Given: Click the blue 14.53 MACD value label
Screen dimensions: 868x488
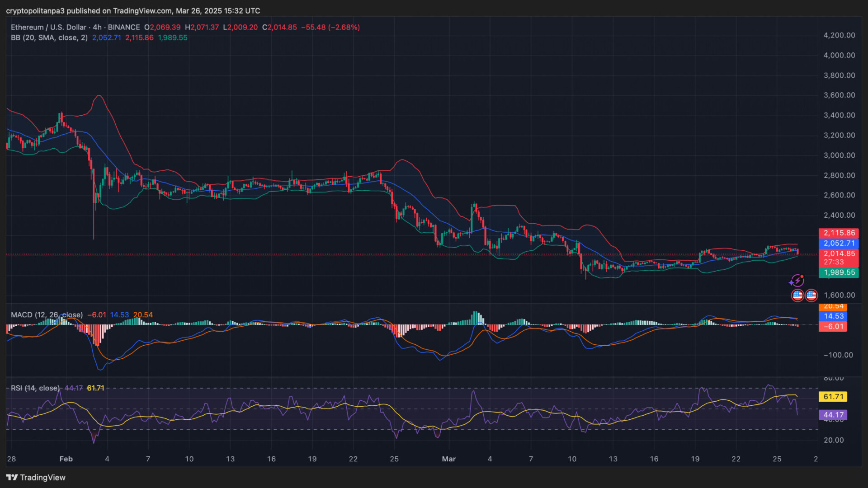Looking at the screenshot, I should pyautogui.click(x=833, y=316).
